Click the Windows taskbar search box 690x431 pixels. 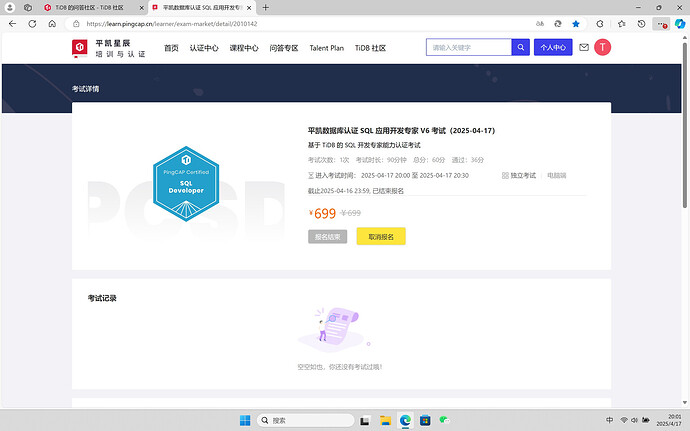pyautogui.click(x=305, y=420)
